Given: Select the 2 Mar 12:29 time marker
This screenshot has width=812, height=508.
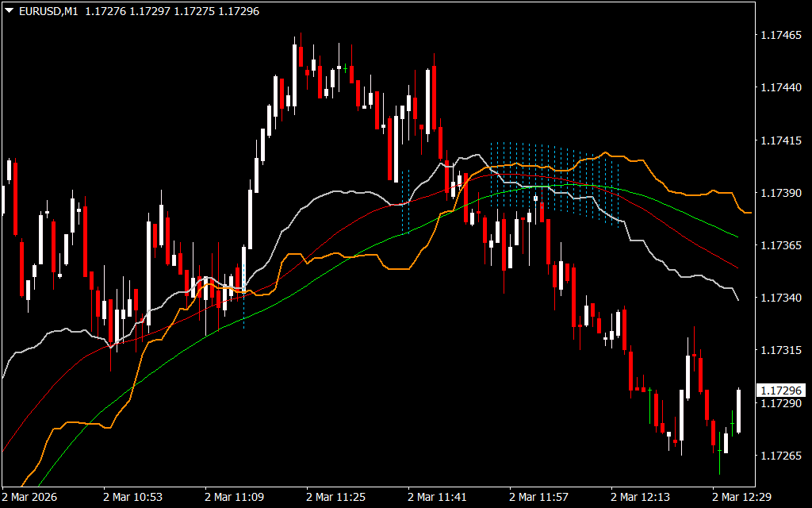Looking at the screenshot, I should [741, 497].
